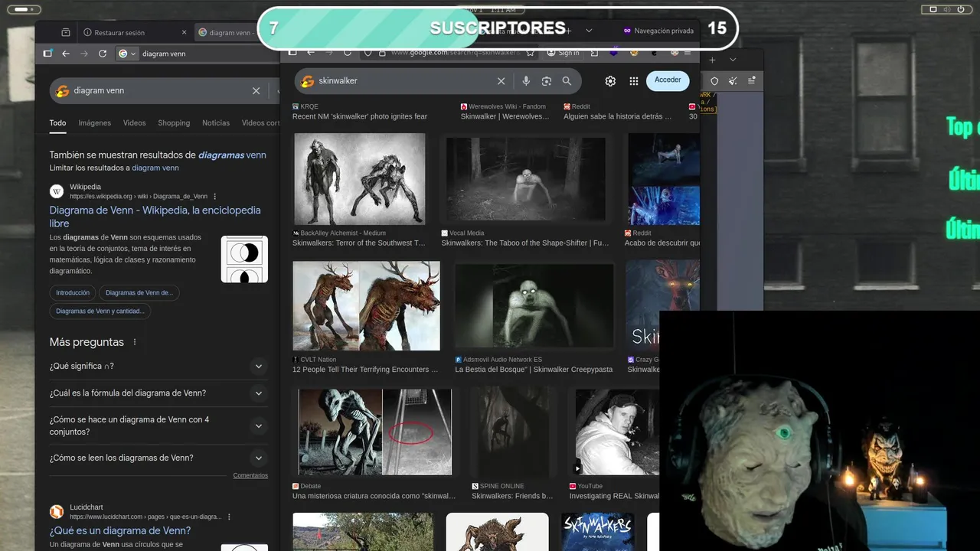980x551 pixels.
Task: Open the SPINE ONLINE Skinwalkers image
Action: tap(512, 432)
